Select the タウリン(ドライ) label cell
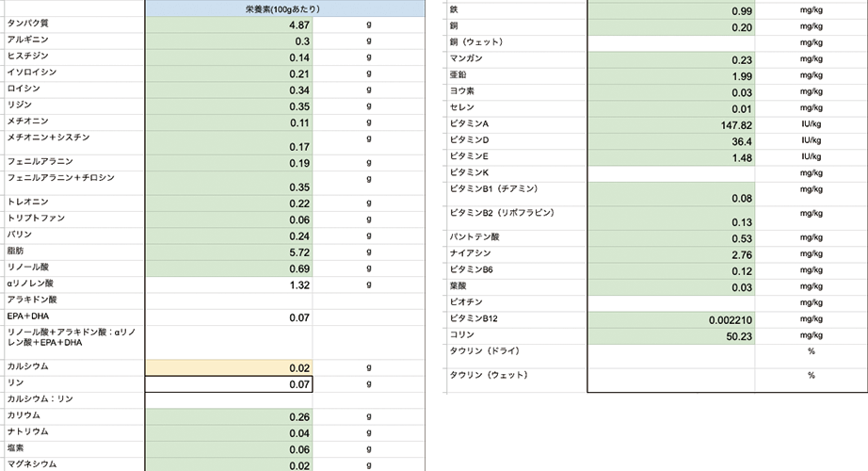 point(516,351)
